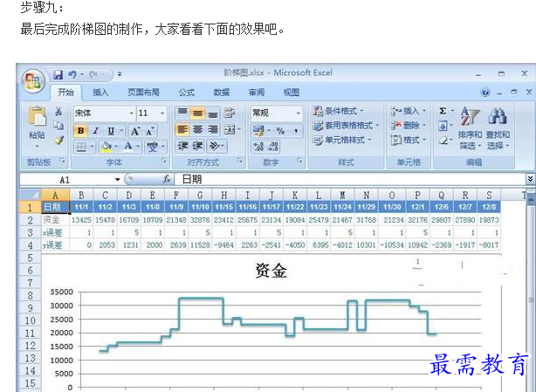Image resolution: width=536 pixels, height=392 pixels.
Task: Expand the Name Box dropdown arrow
Action: pos(117,180)
